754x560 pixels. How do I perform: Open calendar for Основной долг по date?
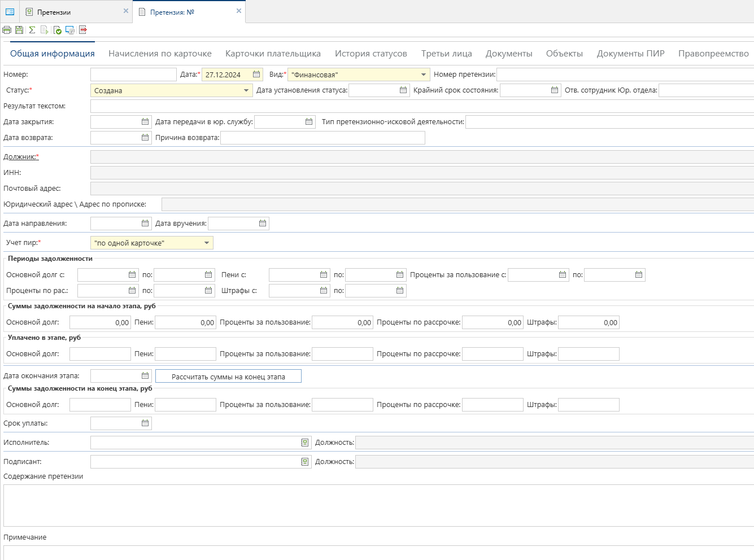coord(208,275)
